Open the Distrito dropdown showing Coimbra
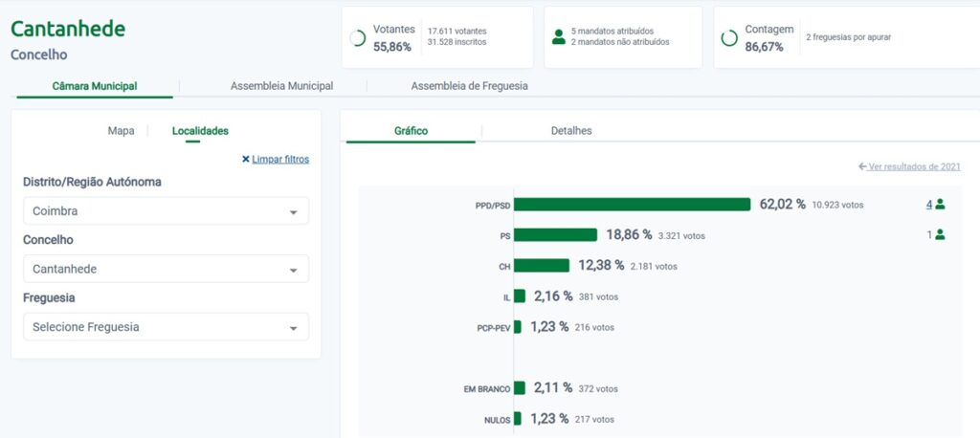This screenshot has width=980, height=438. click(166, 211)
